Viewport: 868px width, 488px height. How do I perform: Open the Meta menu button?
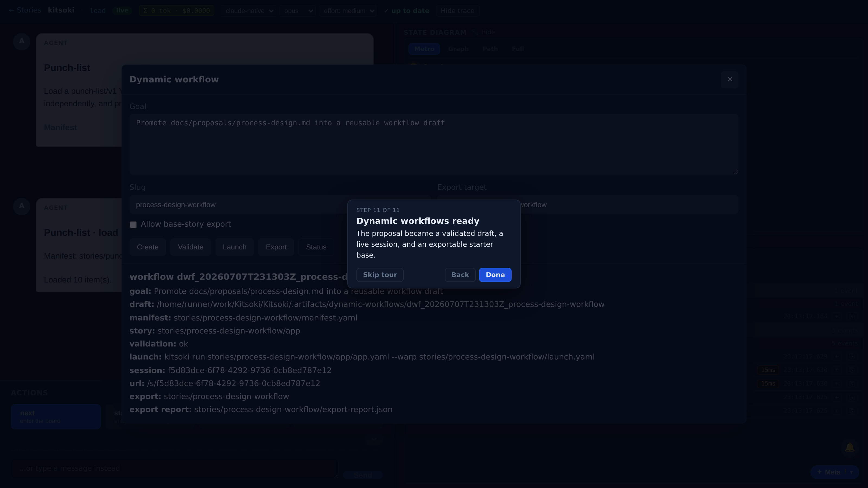tap(835, 472)
